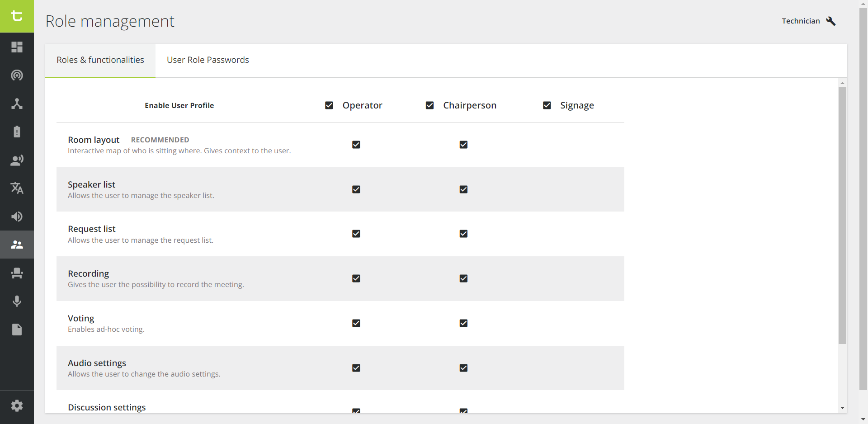Open the seat/room furniture sidebar icon

(17, 273)
